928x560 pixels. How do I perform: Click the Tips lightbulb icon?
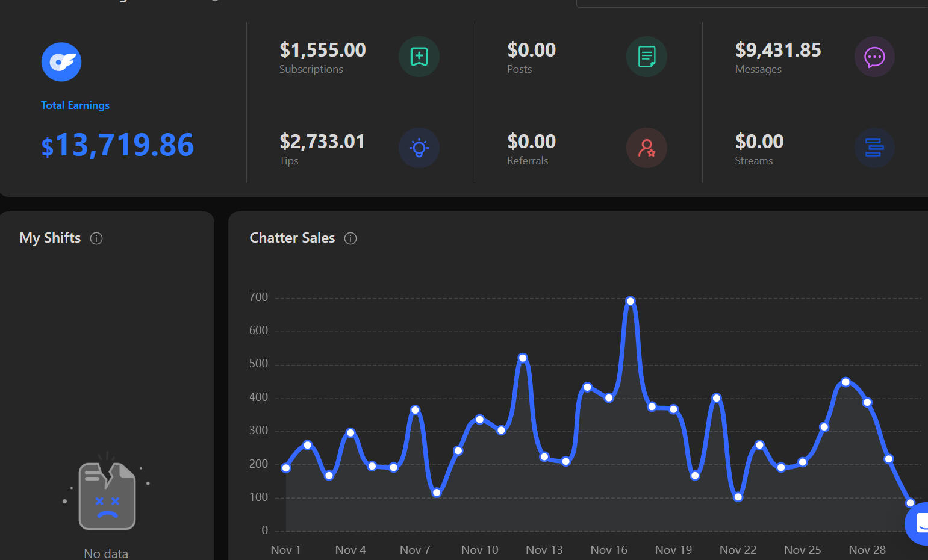pos(419,148)
